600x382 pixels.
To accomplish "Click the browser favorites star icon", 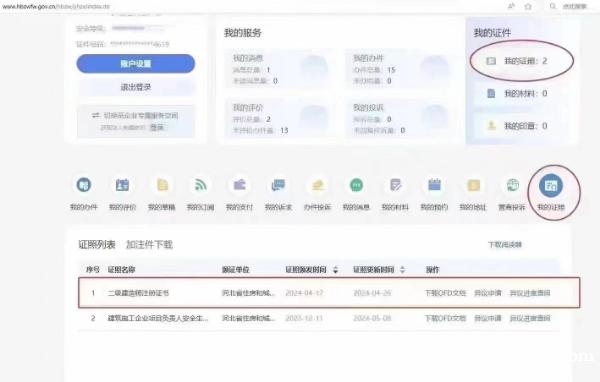I will coord(528,7).
